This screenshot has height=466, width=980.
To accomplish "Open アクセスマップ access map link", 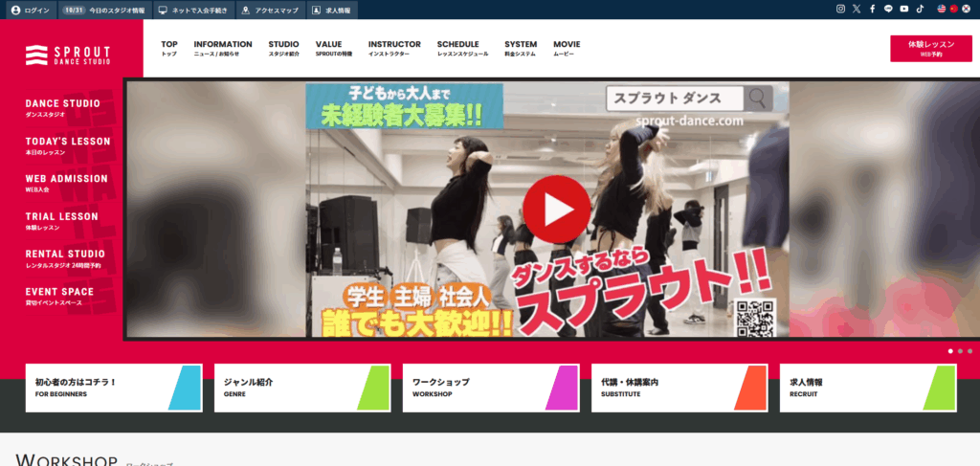I will pyautogui.click(x=267, y=10).
